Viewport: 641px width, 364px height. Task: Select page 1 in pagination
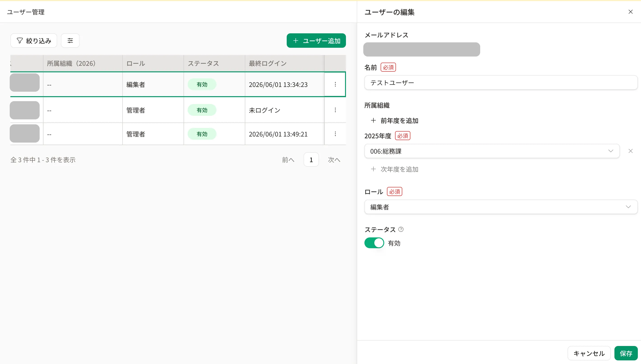(x=311, y=159)
